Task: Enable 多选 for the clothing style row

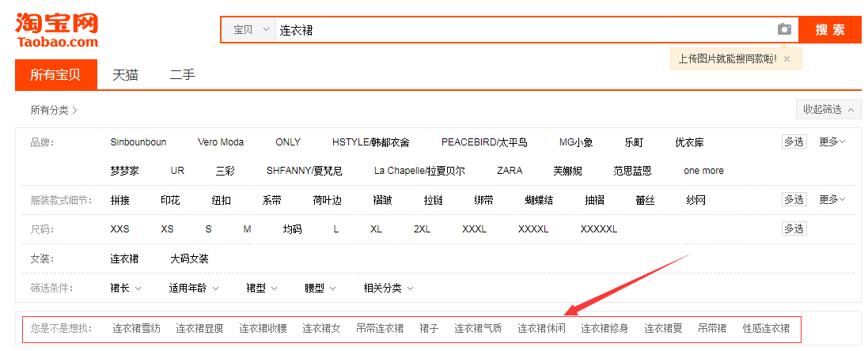Action: point(794,199)
